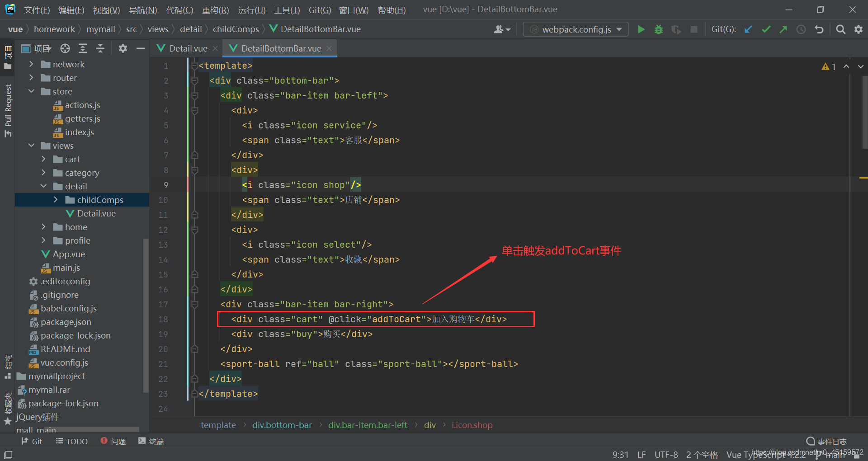Start debugging with the bug icon

click(x=659, y=29)
